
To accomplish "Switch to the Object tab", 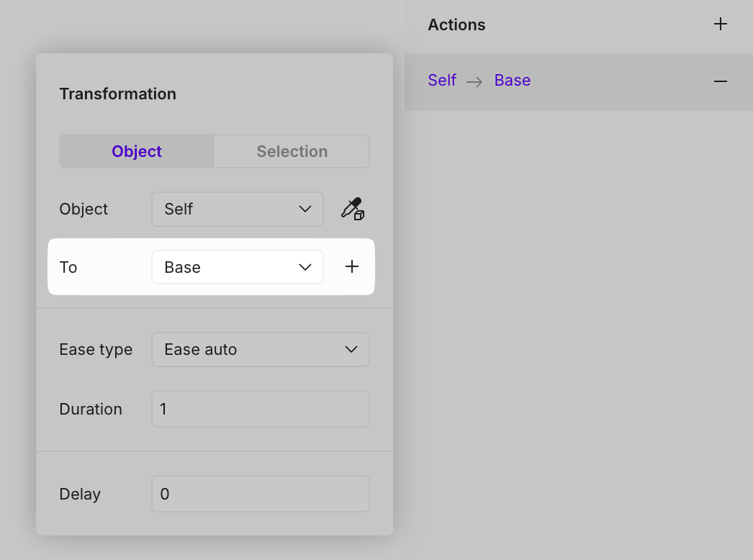I will (x=137, y=151).
